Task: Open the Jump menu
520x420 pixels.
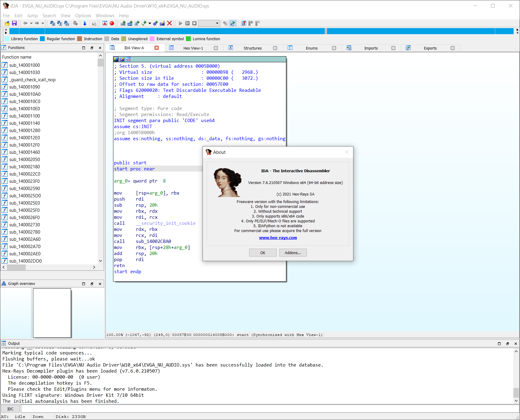Action: pos(32,16)
